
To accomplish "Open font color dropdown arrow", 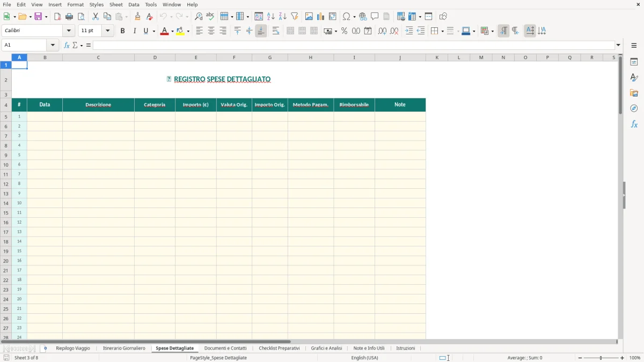I will (172, 31).
